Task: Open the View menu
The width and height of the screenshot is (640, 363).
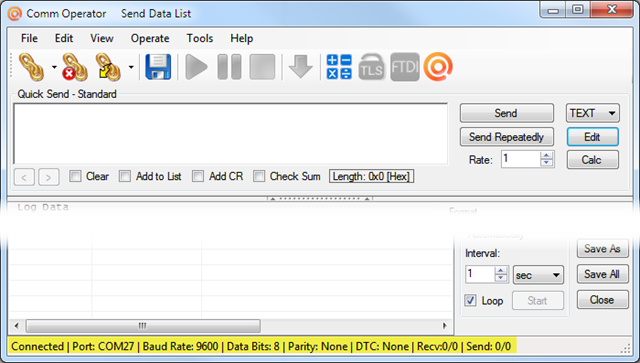Action: coord(102,38)
